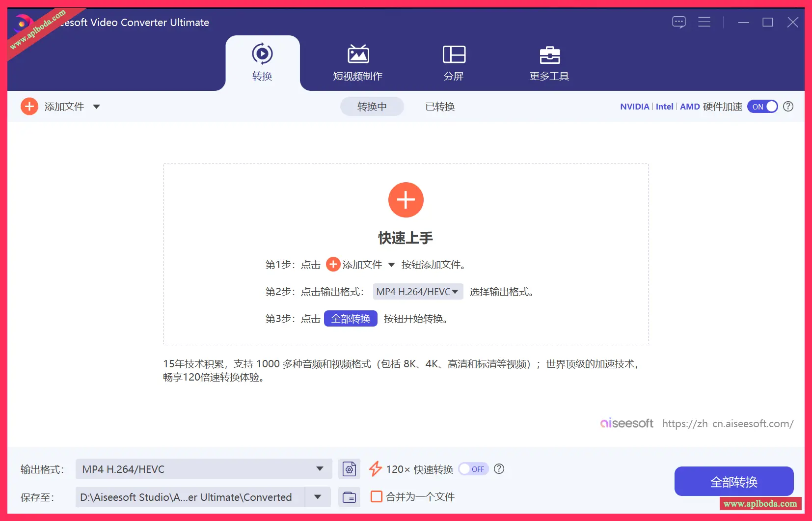
Task: Click the 120× 快速转换 label
Action: [419, 469]
